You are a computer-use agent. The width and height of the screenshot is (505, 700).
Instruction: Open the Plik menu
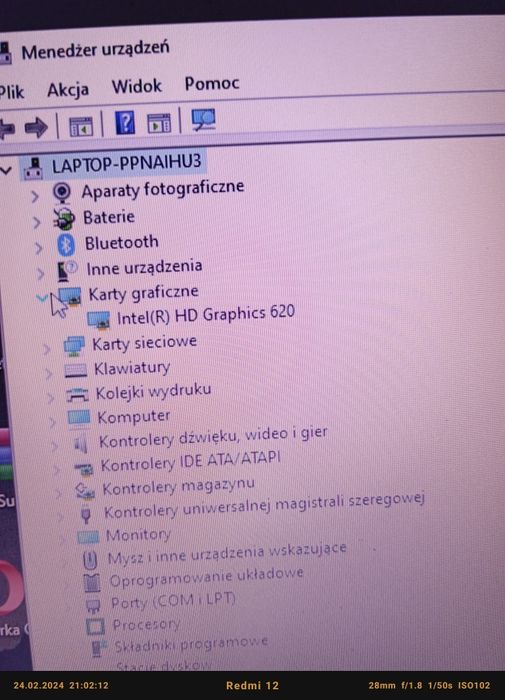point(11,92)
